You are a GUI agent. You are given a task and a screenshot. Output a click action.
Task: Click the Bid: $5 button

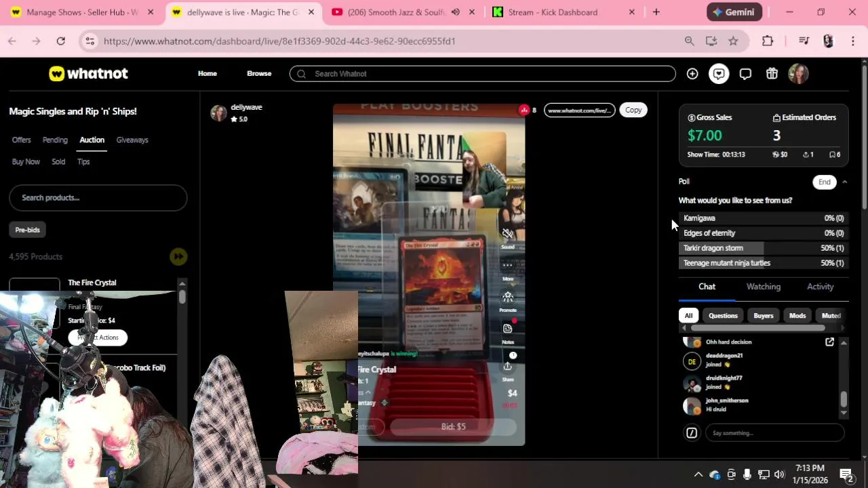(453, 426)
